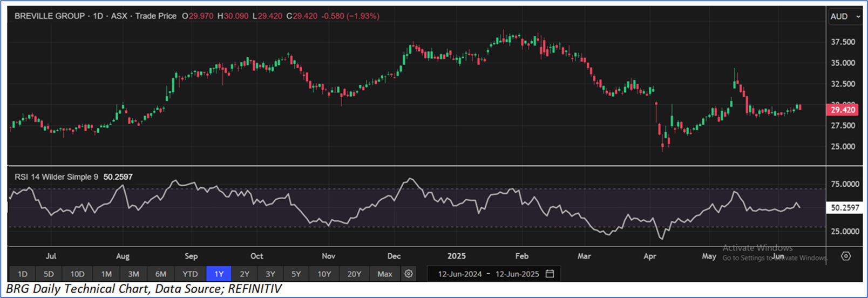Click the 12-Jun-2024 start date field
The image size is (868, 298).
coord(459,274)
